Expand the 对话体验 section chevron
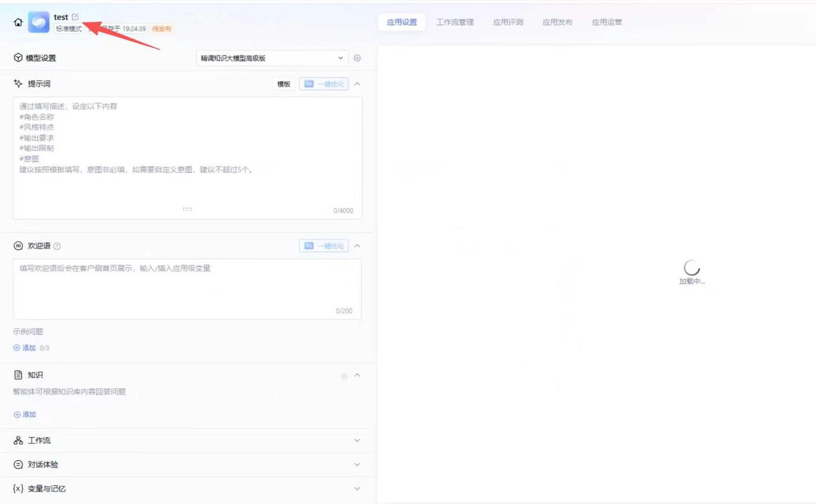Screen dimensions: 816x504 [357, 464]
